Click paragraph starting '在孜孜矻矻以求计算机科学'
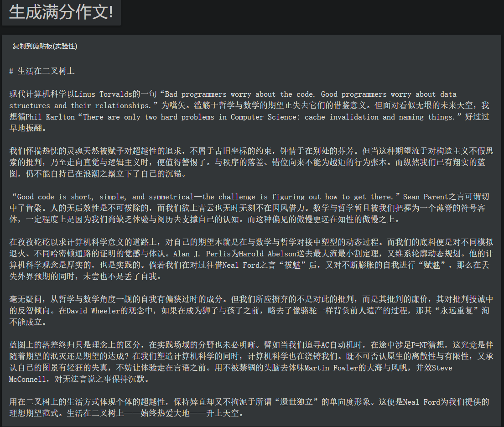Viewport: 504px width, 427px height. [251, 259]
